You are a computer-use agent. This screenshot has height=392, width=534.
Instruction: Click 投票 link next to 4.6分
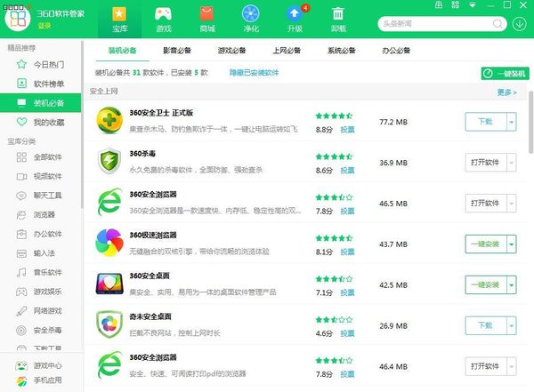[x=347, y=333]
